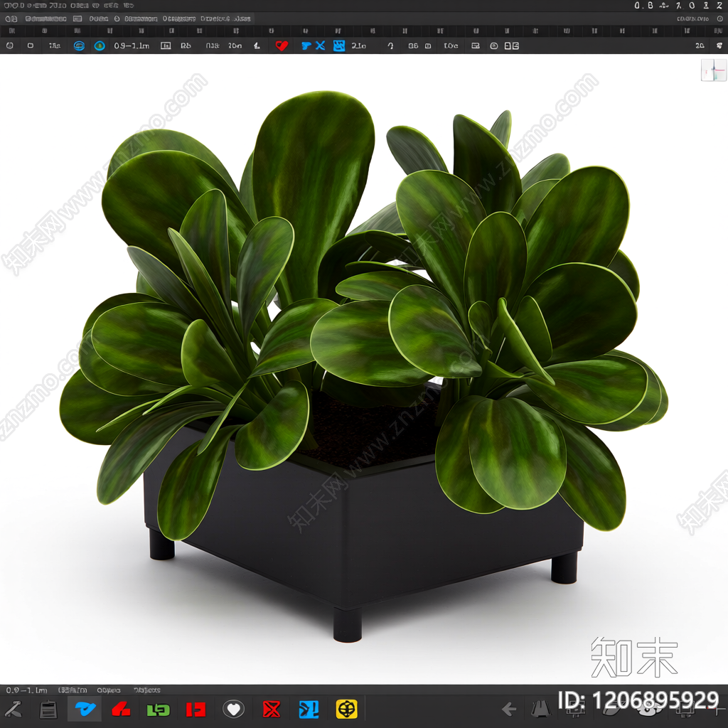Click the red heart favorites icon
This screenshot has width=728, height=728.
282,45
